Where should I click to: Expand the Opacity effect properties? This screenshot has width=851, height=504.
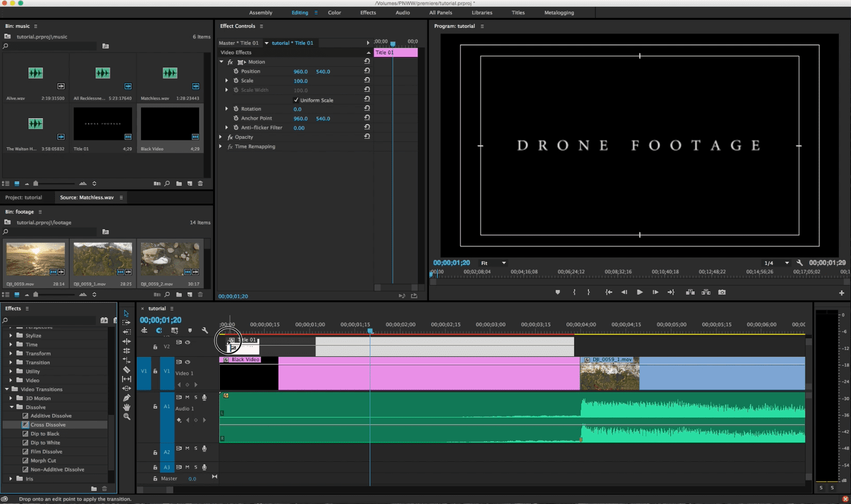tap(221, 137)
